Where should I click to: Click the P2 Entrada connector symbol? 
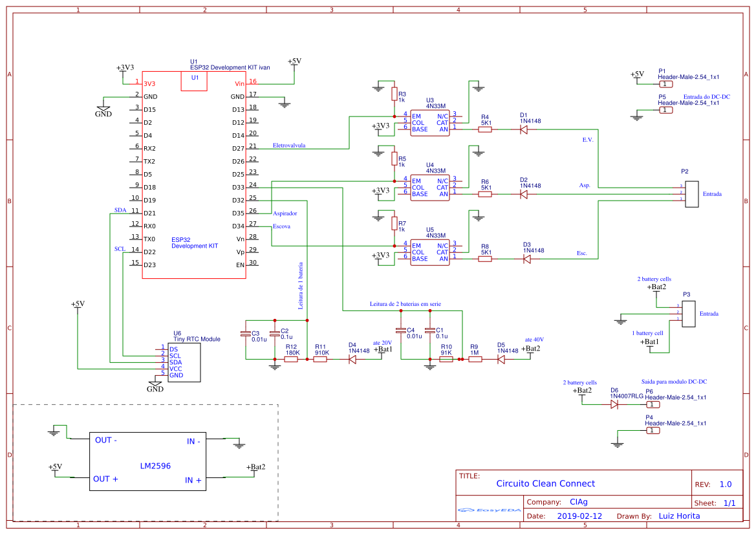(693, 193)
